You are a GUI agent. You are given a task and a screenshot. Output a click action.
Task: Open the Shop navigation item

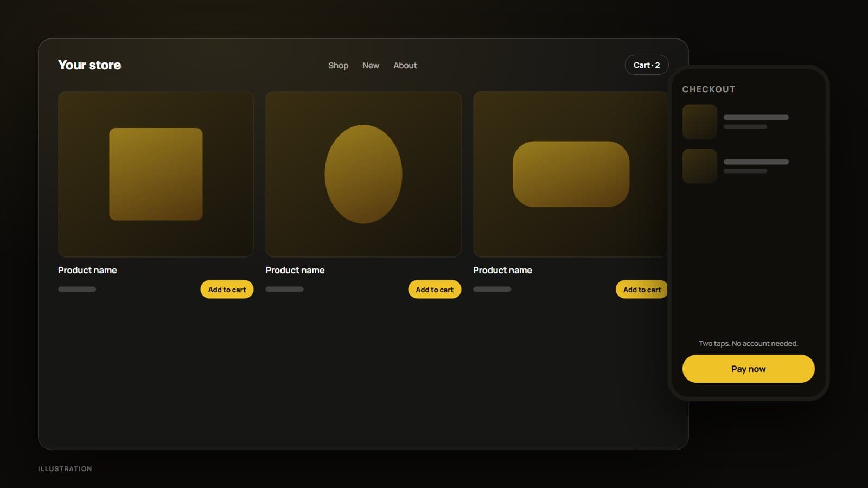coord(338,66)
